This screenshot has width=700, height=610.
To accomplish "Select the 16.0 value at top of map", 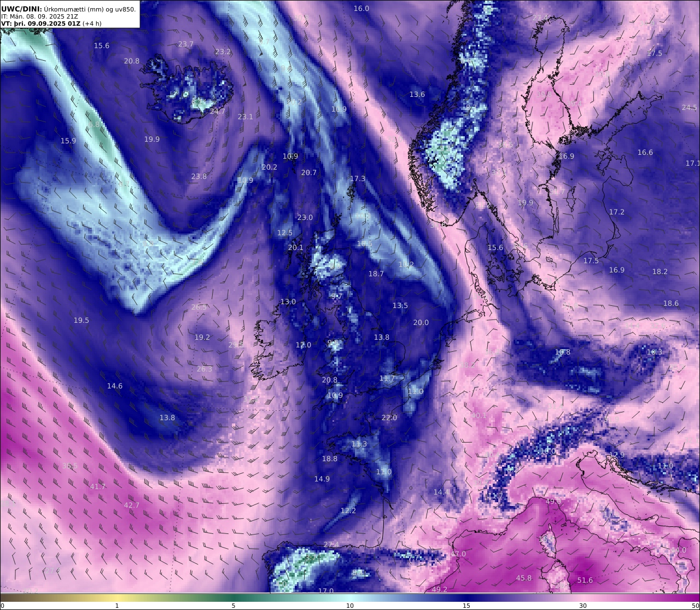I will (361, 8).
